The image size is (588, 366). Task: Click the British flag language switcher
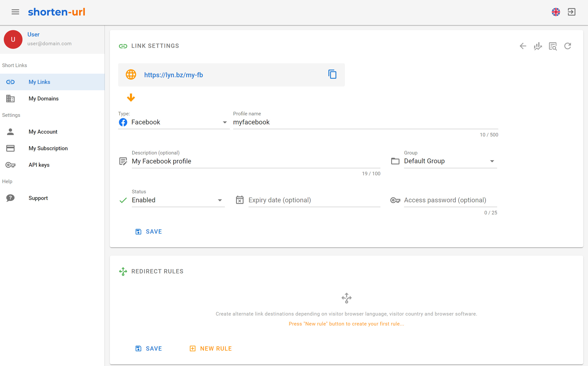556,12
